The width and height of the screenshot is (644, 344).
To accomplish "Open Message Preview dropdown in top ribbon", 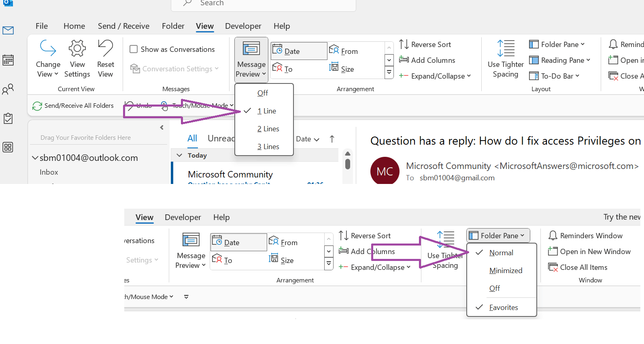I will coord(251,60).
